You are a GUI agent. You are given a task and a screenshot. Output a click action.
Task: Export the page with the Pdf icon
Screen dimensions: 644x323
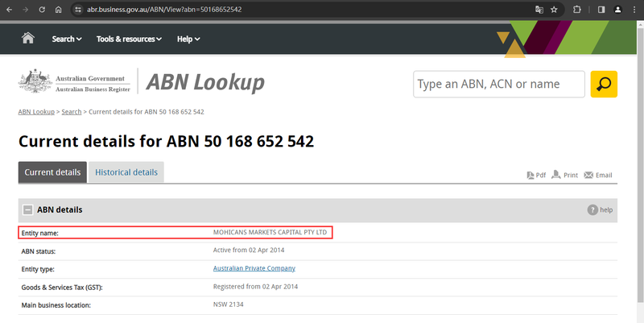coord(536,175)
